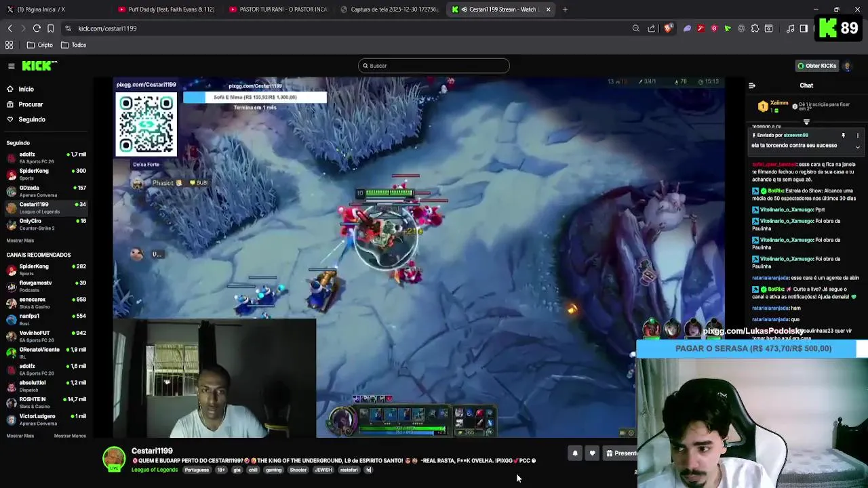Image resolution: width=868 pixels, height=488 pixels.
Task: Open ORenatoVicente recommended channel
Action: coord(46,352)
